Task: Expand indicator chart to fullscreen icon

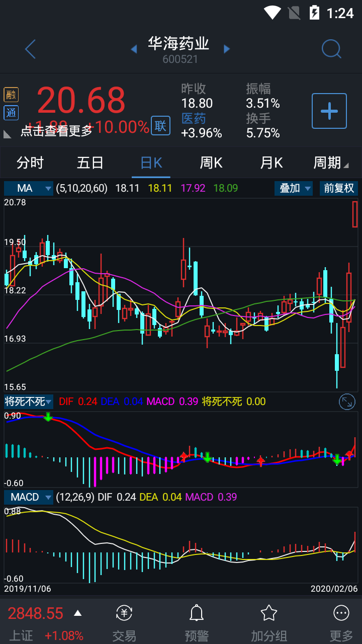Action: tap(347, 401)
